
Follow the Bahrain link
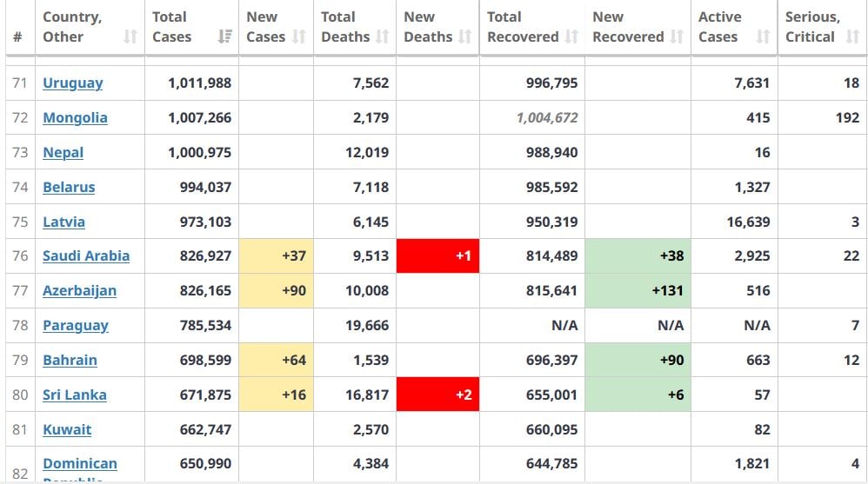70,360
